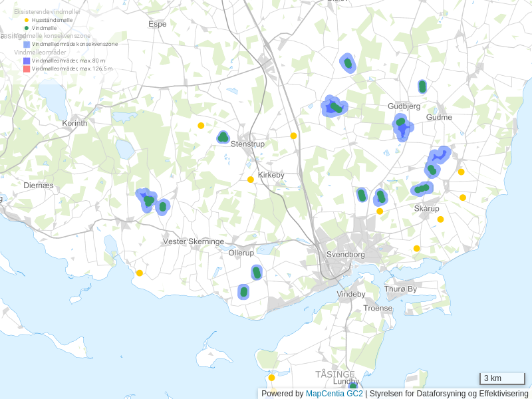Click the wind turbine cluster beside Stenstrup
This screenshot has width=532, height=399.
pyautogui.click(x=223, y=137)
